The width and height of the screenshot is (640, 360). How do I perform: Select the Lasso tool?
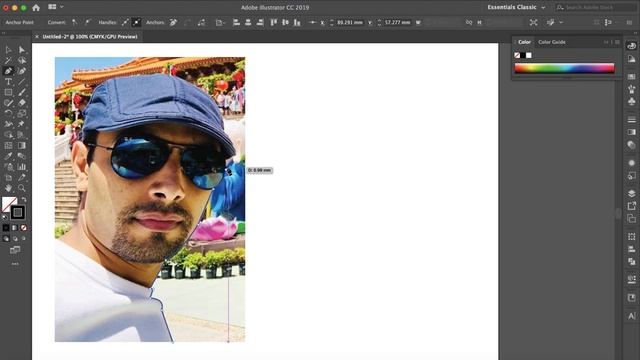(x=22, y=60)
